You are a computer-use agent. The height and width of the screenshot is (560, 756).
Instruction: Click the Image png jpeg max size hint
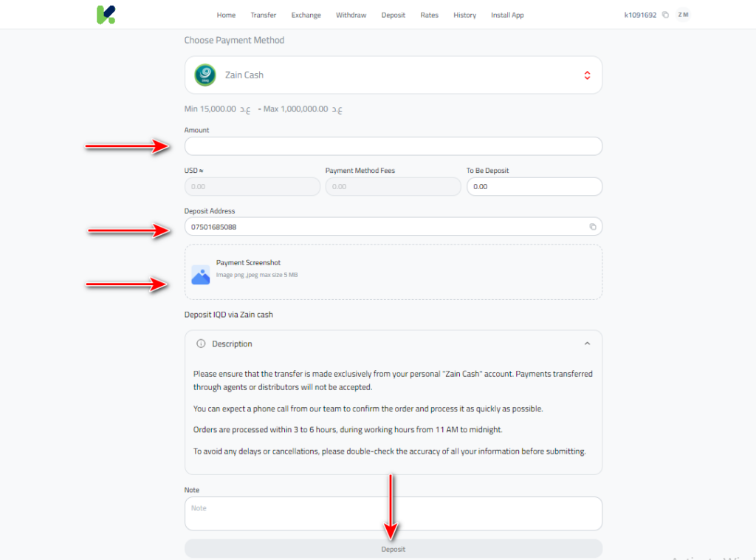pyautogui.click(x=257, y=275)
